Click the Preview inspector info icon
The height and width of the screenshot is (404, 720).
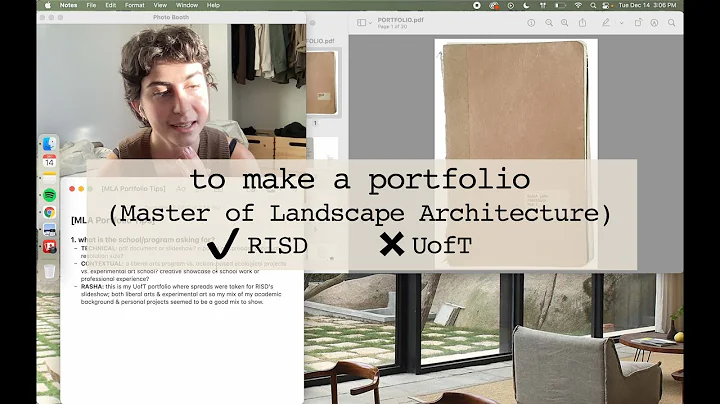point(531,22)
